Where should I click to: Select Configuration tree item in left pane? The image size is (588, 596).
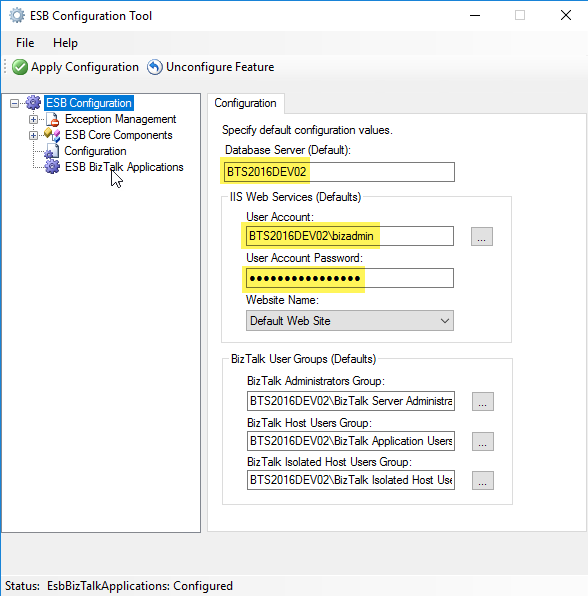click(95, 151)
